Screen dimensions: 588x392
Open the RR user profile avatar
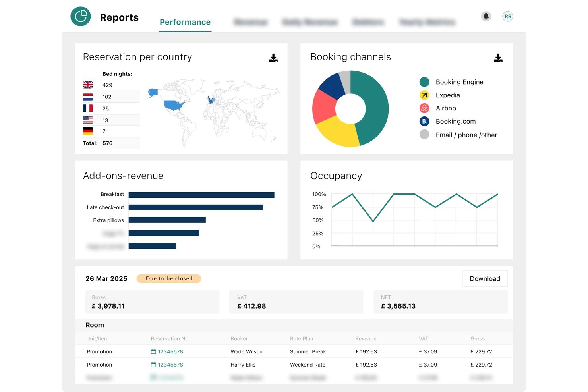508,16
